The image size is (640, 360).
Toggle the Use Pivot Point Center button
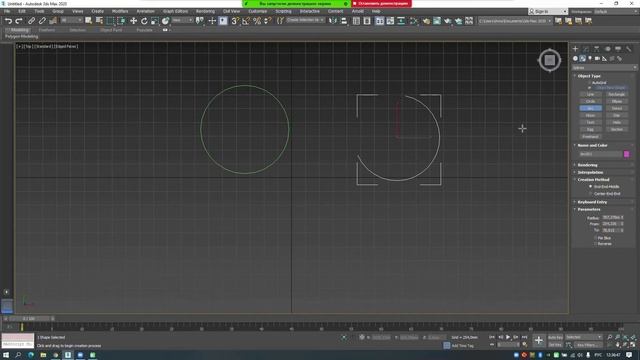click(x=200, y=21)
